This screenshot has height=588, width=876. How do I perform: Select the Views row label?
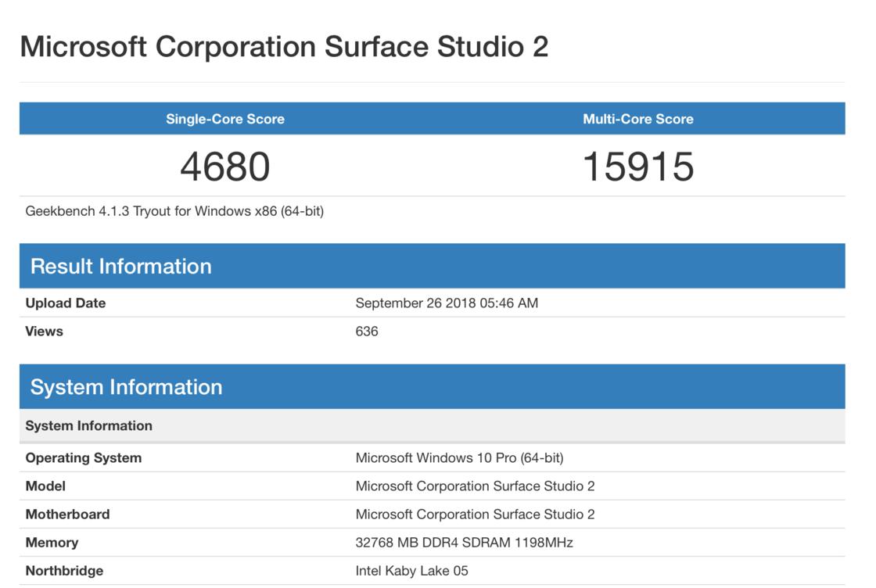45,331
